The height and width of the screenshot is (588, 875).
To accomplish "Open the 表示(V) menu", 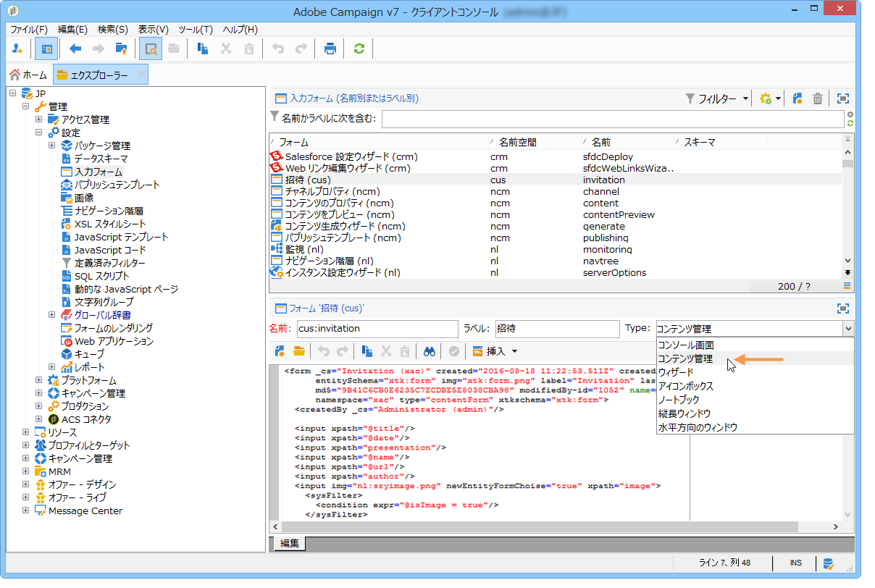I will (x=153, y=30).
